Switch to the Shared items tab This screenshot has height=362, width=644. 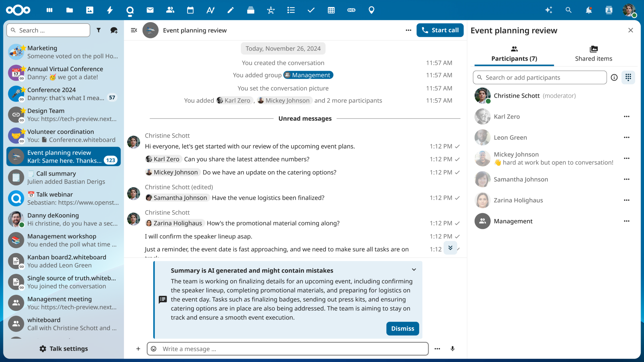click(x=593, y=53)
